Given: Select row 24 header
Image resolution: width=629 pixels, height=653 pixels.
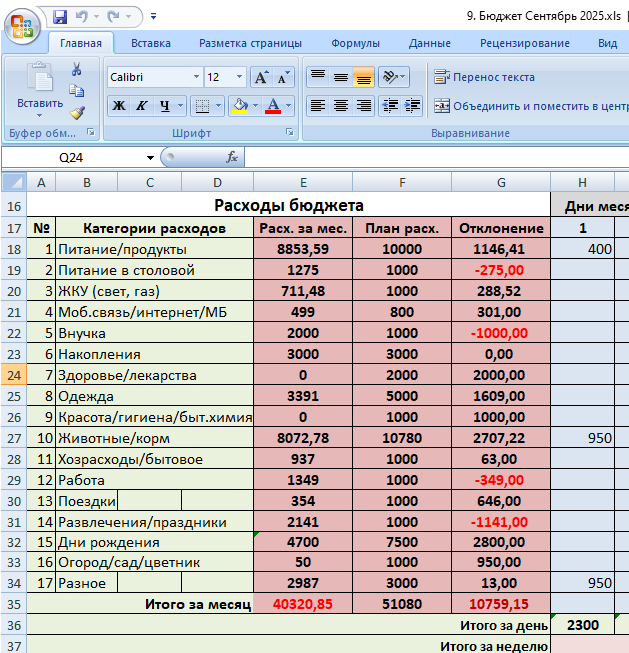Looking at the screenshot, I should (14, 375).
